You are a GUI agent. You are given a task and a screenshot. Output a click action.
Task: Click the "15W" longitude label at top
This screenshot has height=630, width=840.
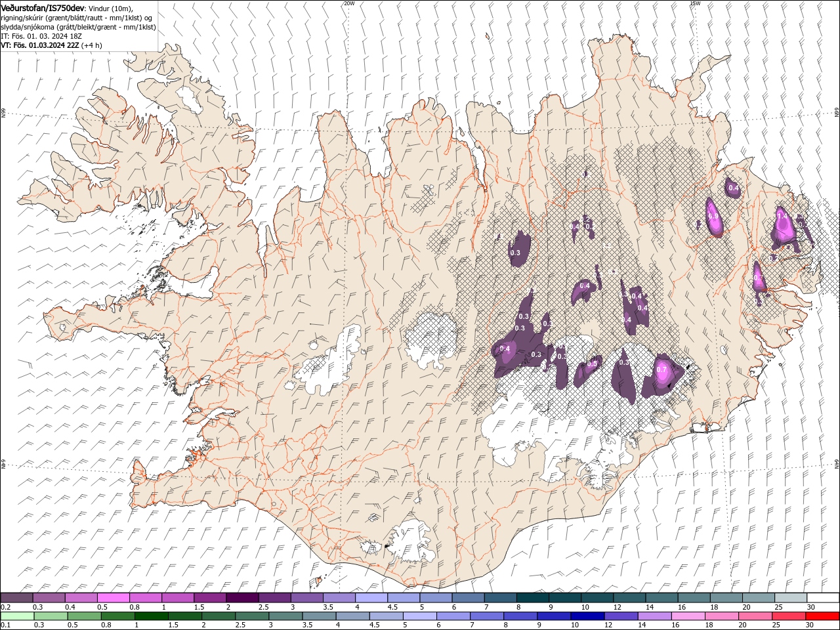[695, 3]
